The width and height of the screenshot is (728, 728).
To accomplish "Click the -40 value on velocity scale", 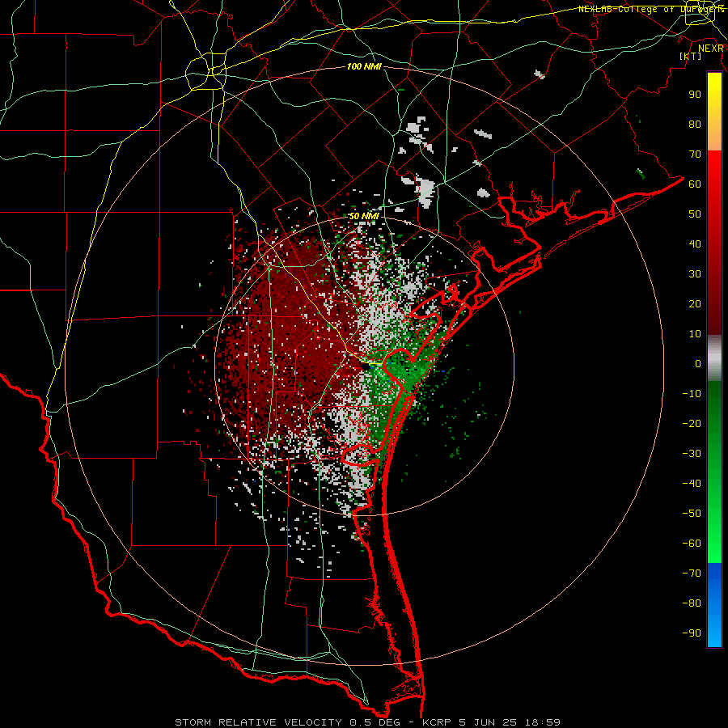I will (692, 484).
